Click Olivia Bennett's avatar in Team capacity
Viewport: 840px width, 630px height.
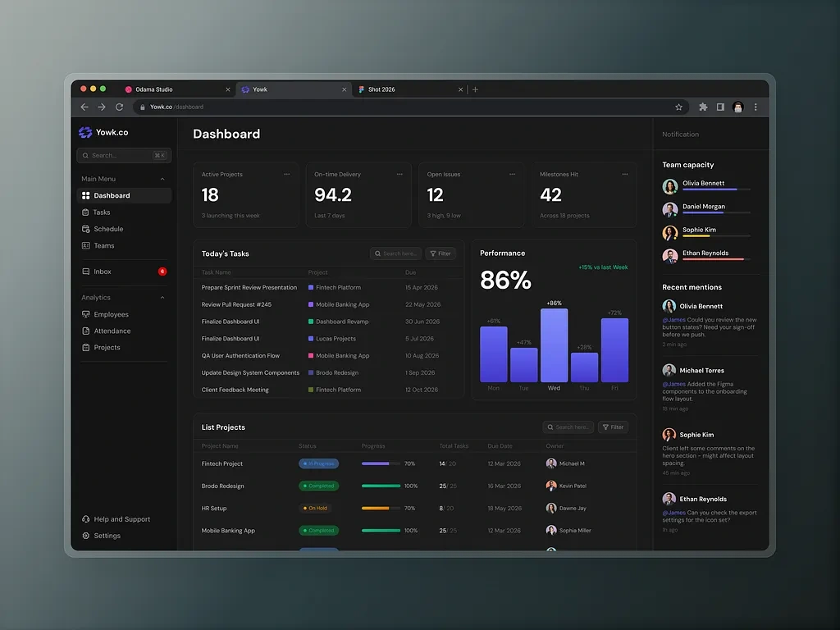pyautogui.click(x=669, y=186)
